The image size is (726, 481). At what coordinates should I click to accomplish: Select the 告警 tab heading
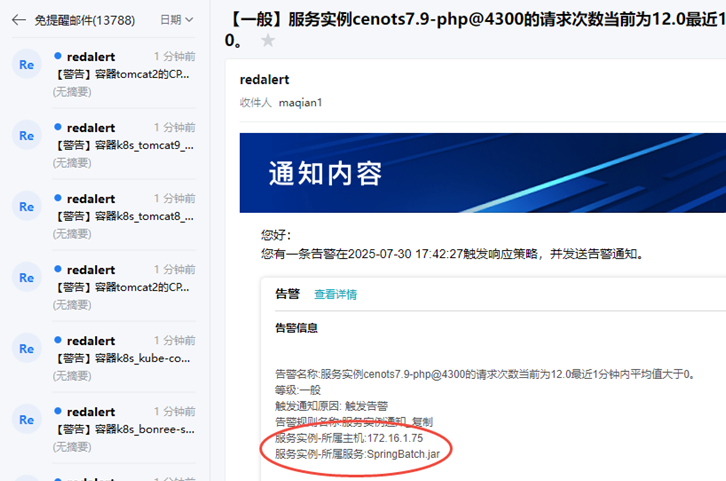[x=288, y=294]
